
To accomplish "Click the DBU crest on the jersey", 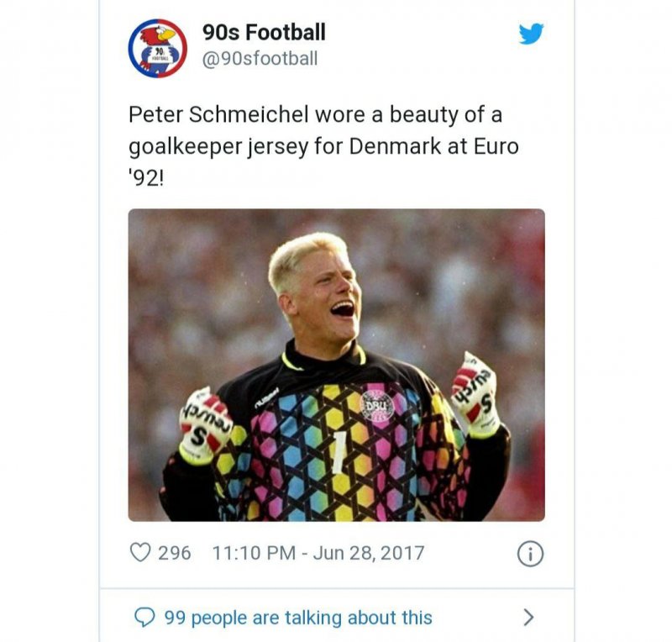I will click(x=376, y=406).
